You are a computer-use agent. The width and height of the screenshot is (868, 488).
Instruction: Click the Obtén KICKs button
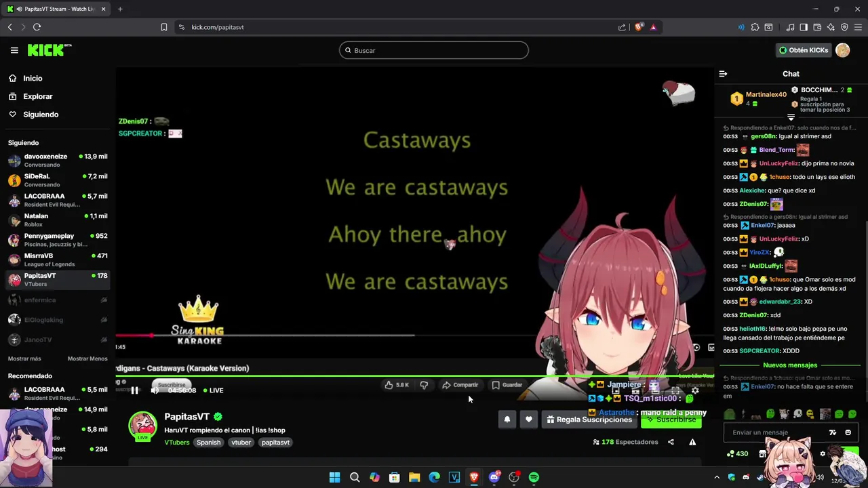pos(804,50)
